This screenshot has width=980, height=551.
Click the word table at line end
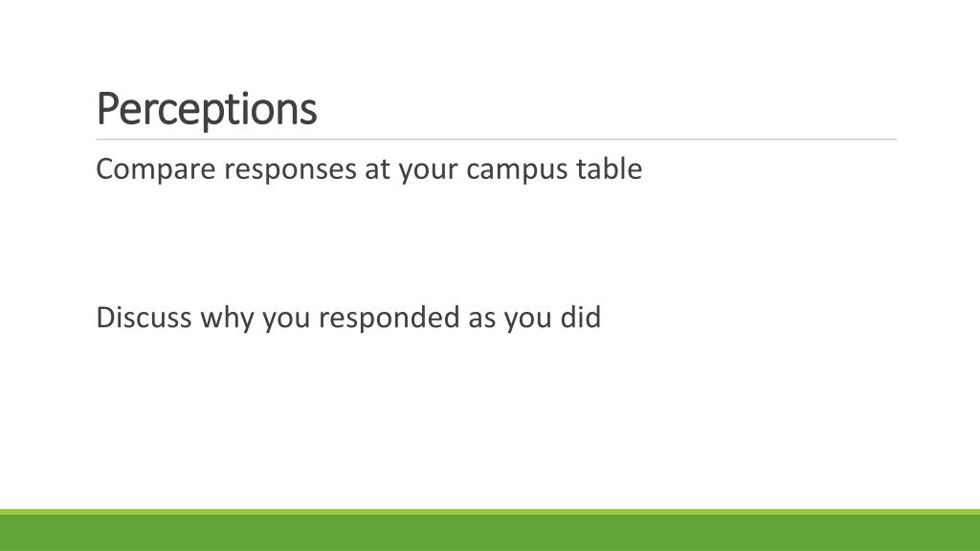click(x=609, y=168)
